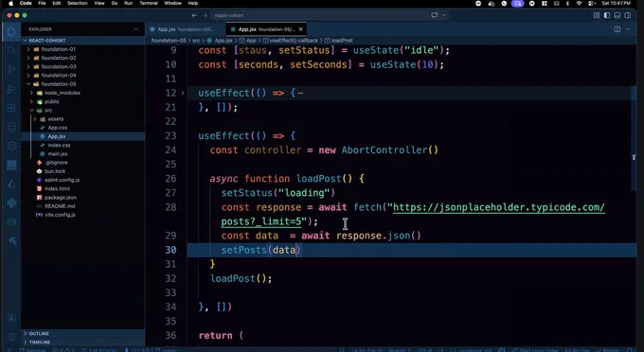The height and width of the screenshot is (352, 644).
Task: Click the Explorer more actions ellipsis
Action: (x=135, y=29)
